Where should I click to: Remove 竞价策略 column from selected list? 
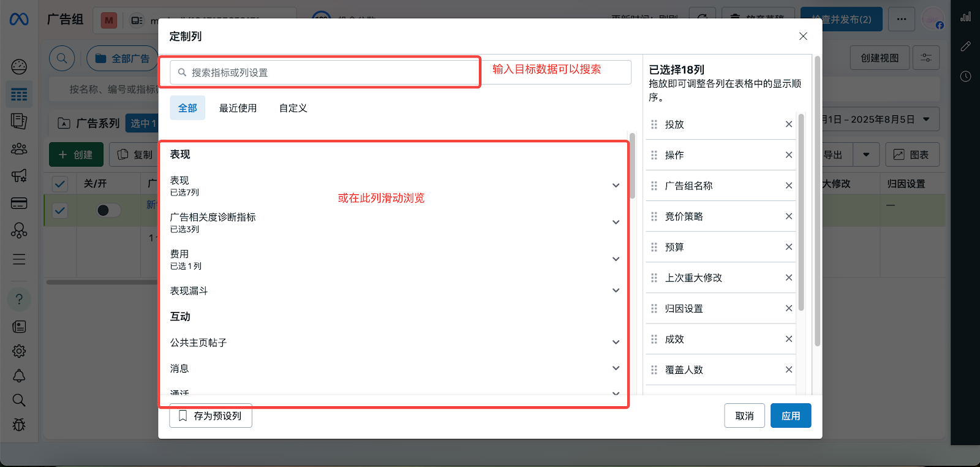(x=789, y=216)
